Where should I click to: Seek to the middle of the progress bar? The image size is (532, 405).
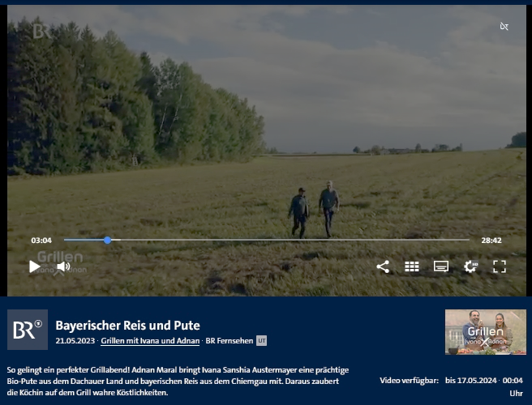click(267, 240)
